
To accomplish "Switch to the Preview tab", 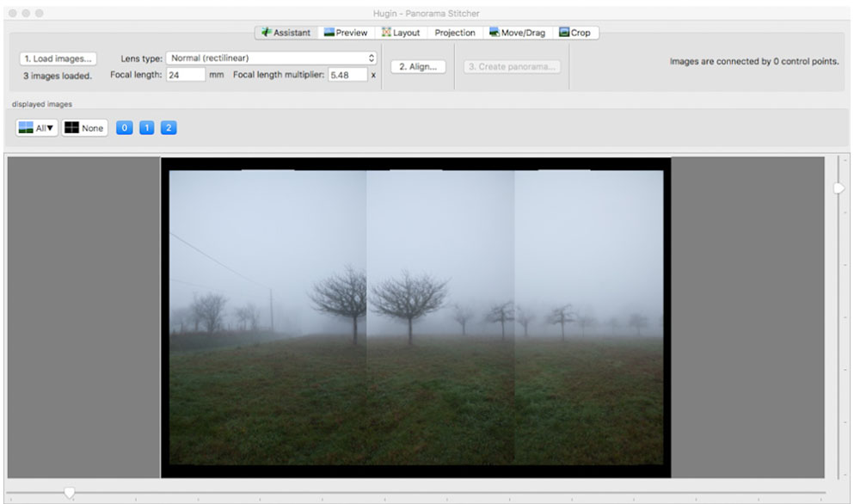I will [x=345, y=32].
